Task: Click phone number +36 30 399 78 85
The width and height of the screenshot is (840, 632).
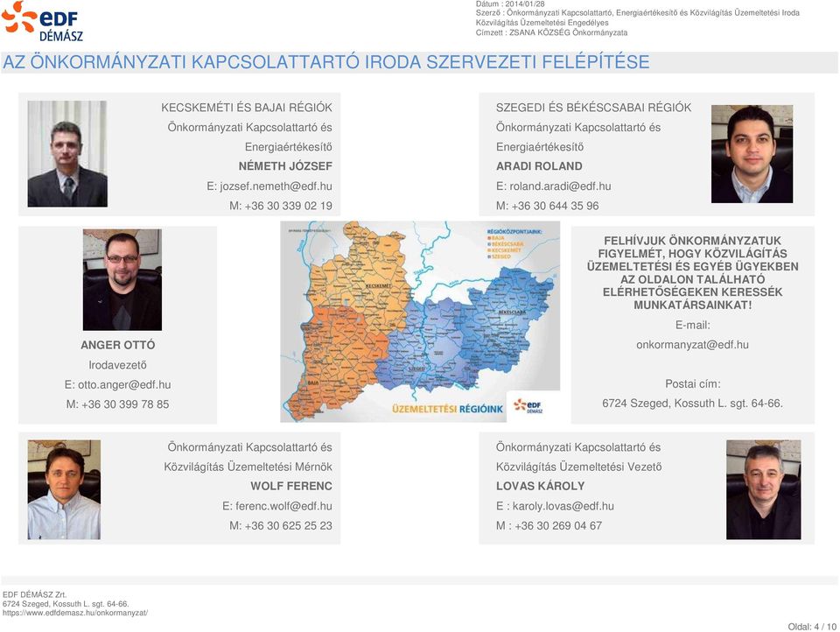Action: tap(125, 404)
